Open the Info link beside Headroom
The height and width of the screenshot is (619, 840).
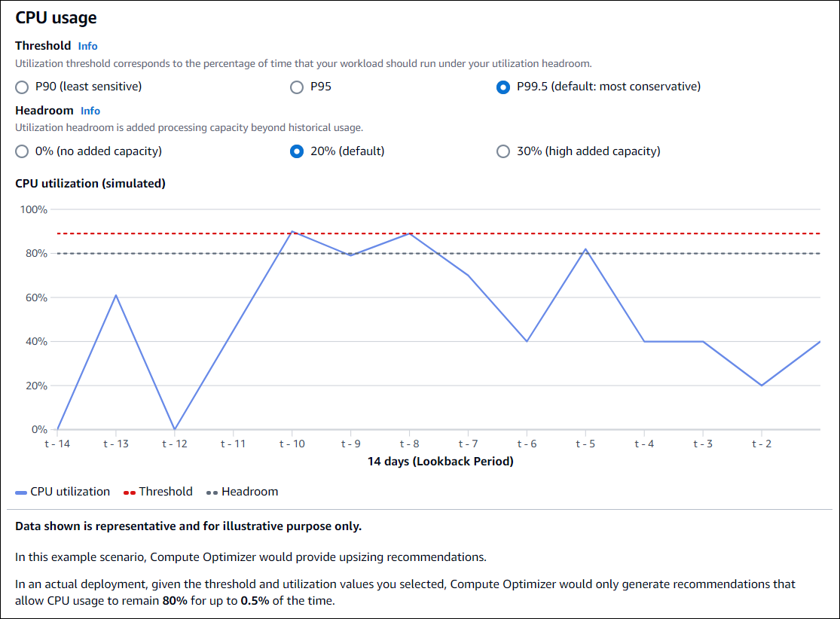coord(90,110)
